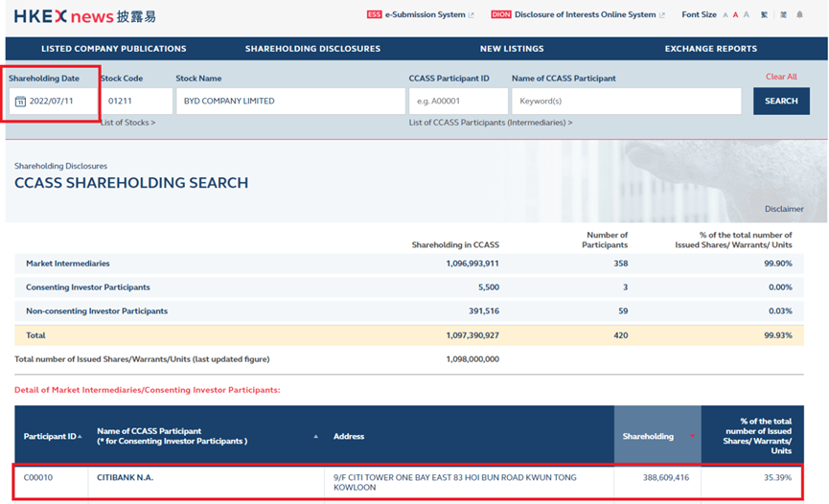Image resolution: width=829 pixels, height=504 pixels.
Task: Click the notification bell icon
Action: pyautogui.click(x=799, y=15)
